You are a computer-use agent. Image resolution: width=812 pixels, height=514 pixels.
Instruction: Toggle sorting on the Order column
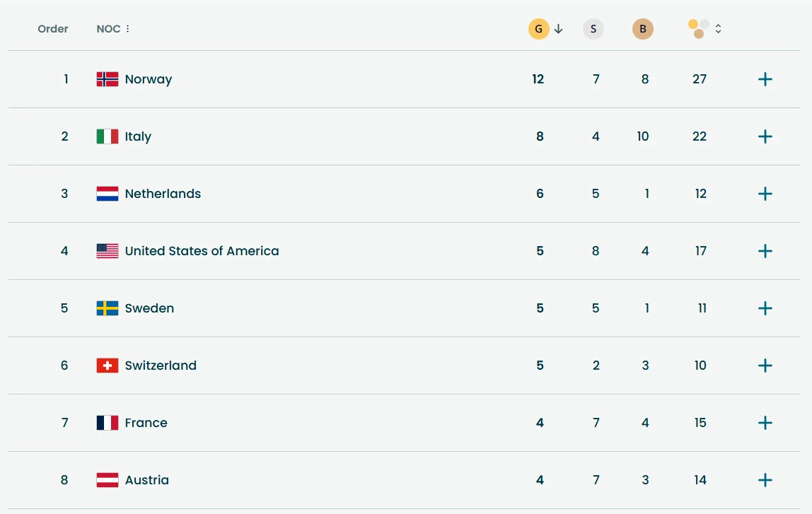point(52,28)
